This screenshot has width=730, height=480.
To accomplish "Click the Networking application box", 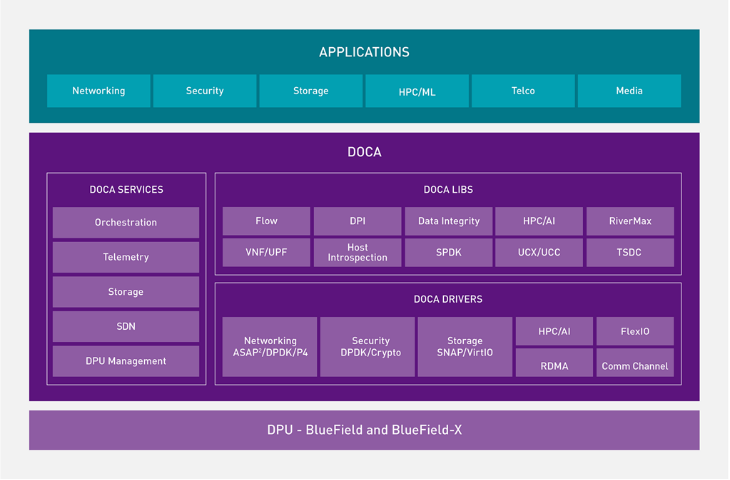I will point(98,91).
